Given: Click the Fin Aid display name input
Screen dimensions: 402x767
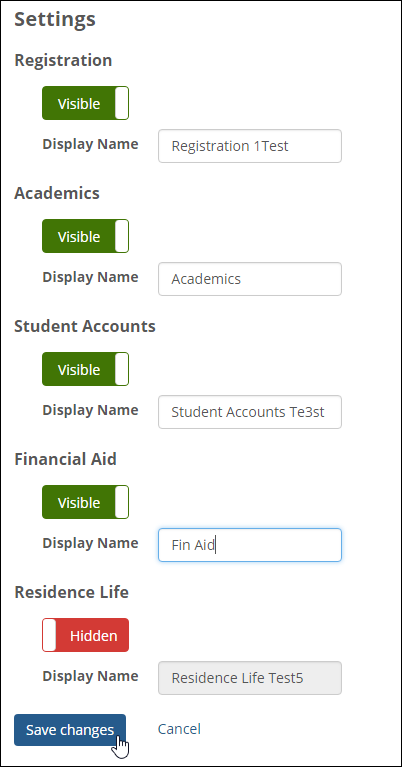Looking at the screenshot, I should [x=250, y=545].
